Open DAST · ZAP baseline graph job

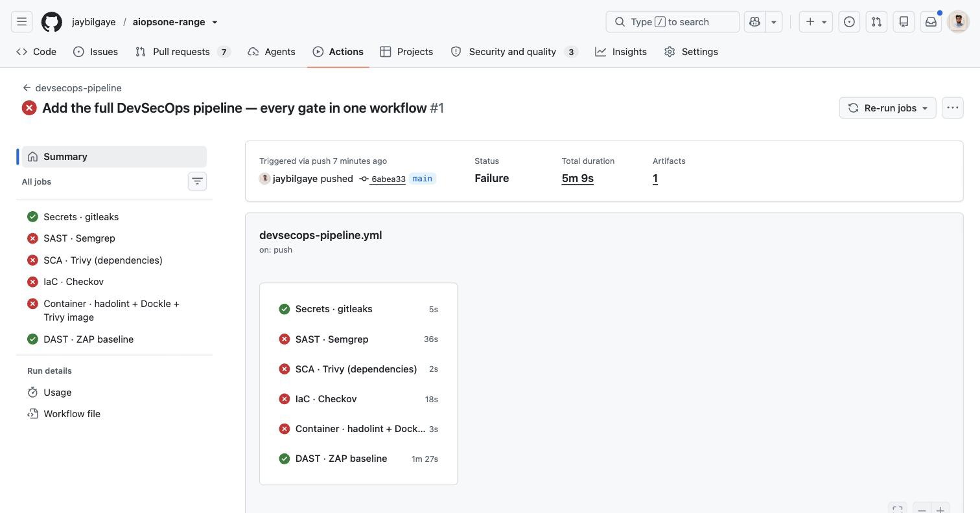[358, 459]
